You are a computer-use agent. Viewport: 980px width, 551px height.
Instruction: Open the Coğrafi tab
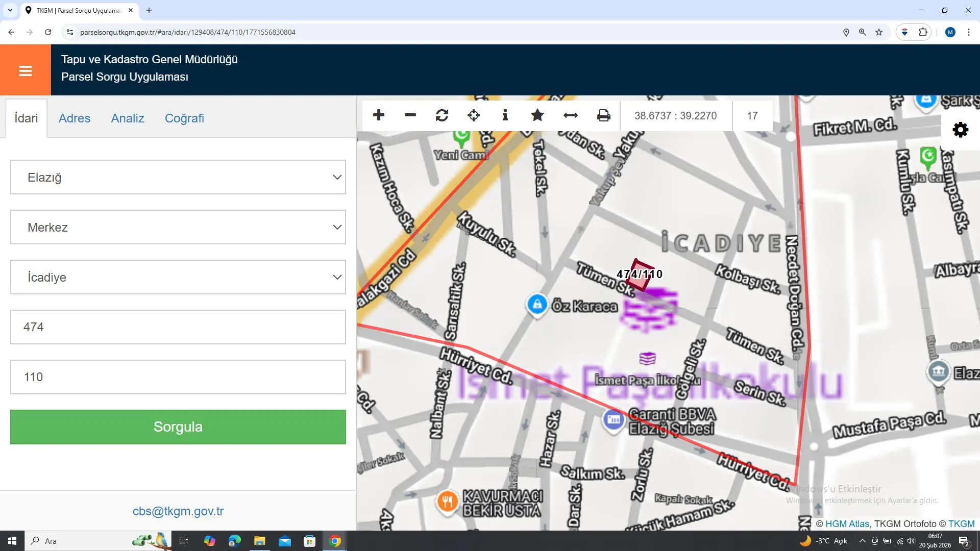(x=184, y=118)
